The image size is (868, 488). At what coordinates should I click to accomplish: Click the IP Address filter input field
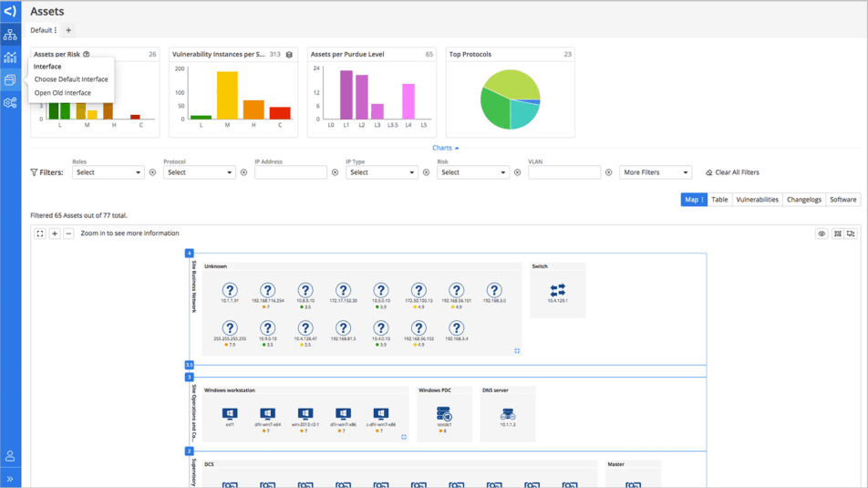(x=291, y=172)
